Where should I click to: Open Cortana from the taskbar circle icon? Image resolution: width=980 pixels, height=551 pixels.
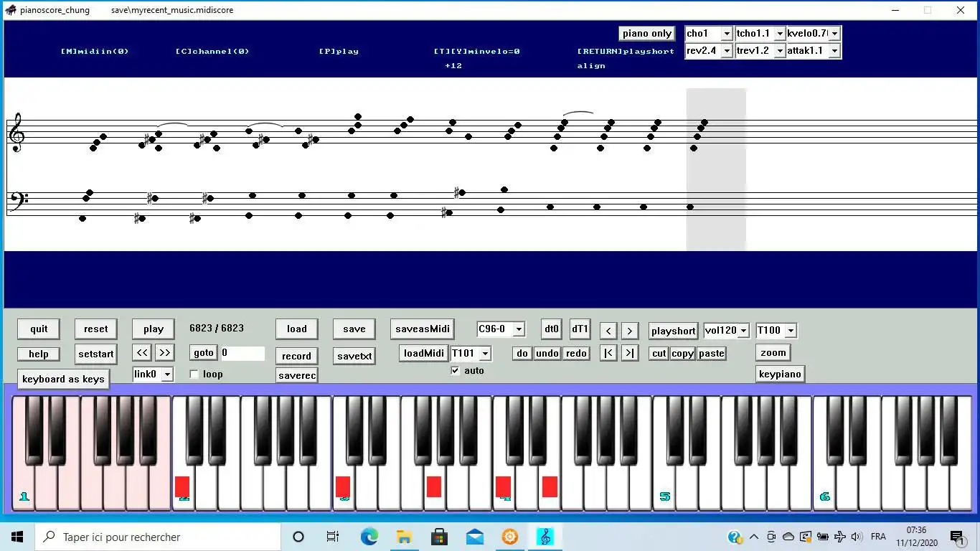click(298, 537)
